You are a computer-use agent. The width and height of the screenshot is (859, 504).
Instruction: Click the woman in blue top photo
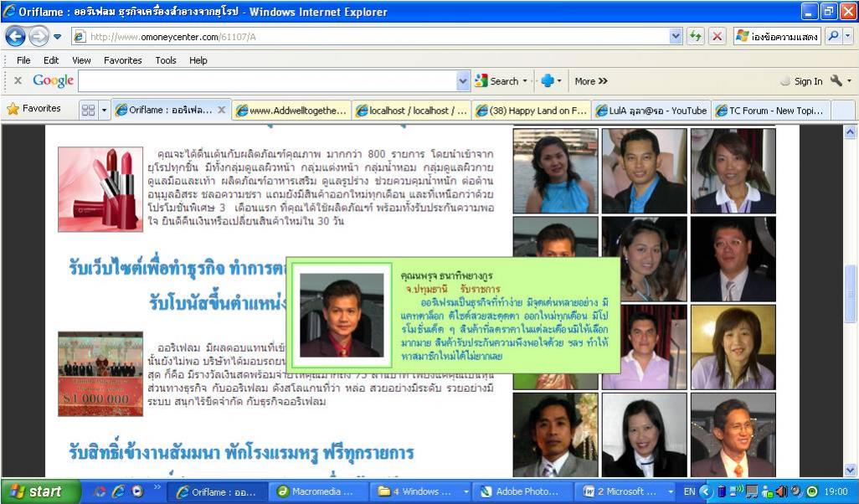(555, 171)
